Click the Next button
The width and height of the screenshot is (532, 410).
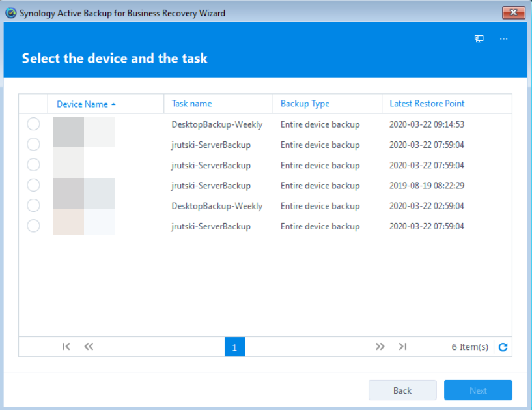coord(478,390)
